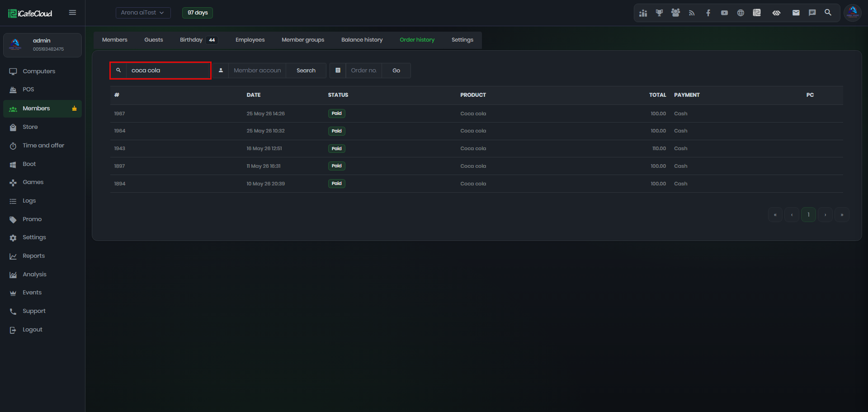
Task: Click the Search button
Action: coord(306,71)
